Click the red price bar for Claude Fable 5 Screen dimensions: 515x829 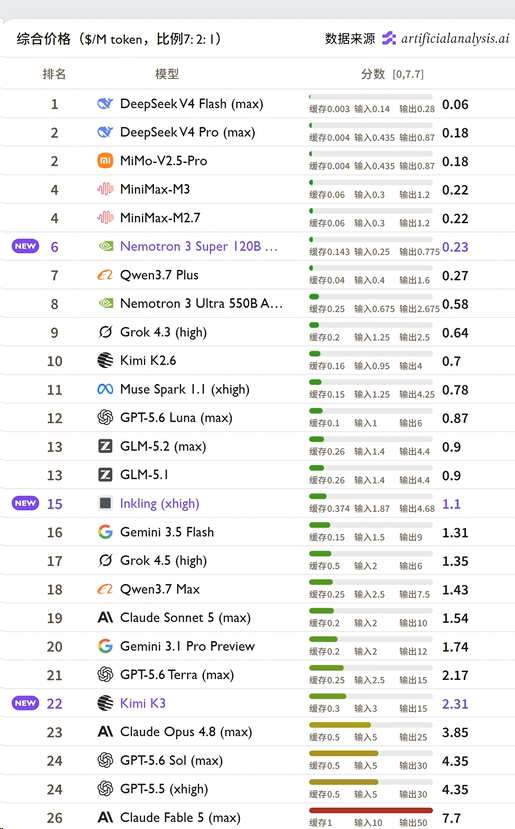pyautogui.click(x=371, y=810)
